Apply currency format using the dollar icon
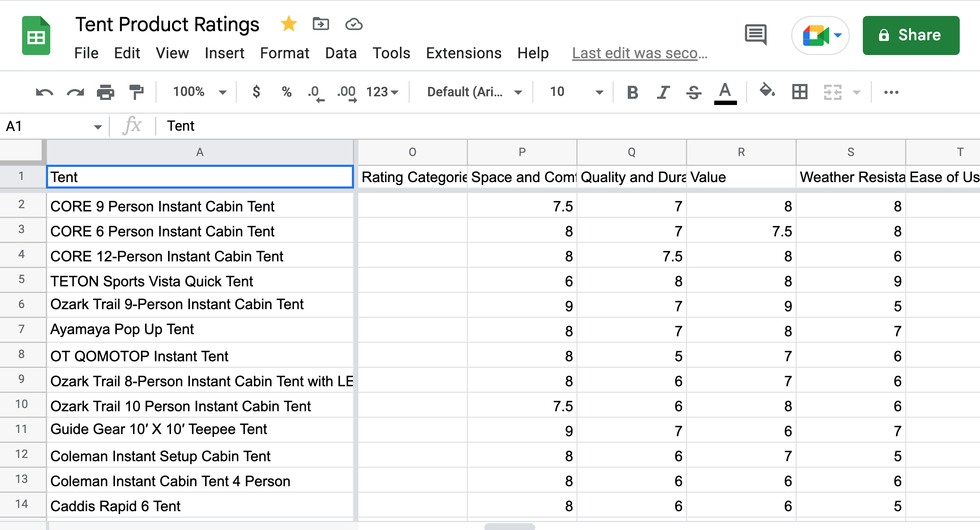 [x=256, y=92]
